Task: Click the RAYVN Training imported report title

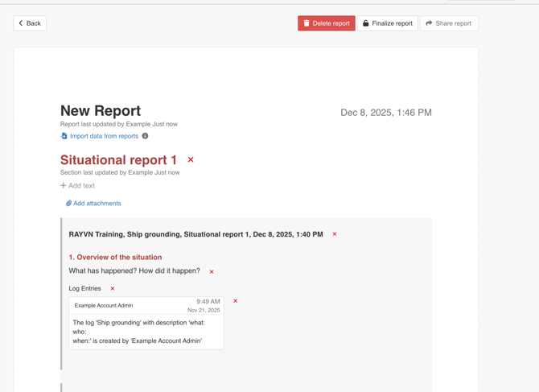Action: [x=195, y=234]
